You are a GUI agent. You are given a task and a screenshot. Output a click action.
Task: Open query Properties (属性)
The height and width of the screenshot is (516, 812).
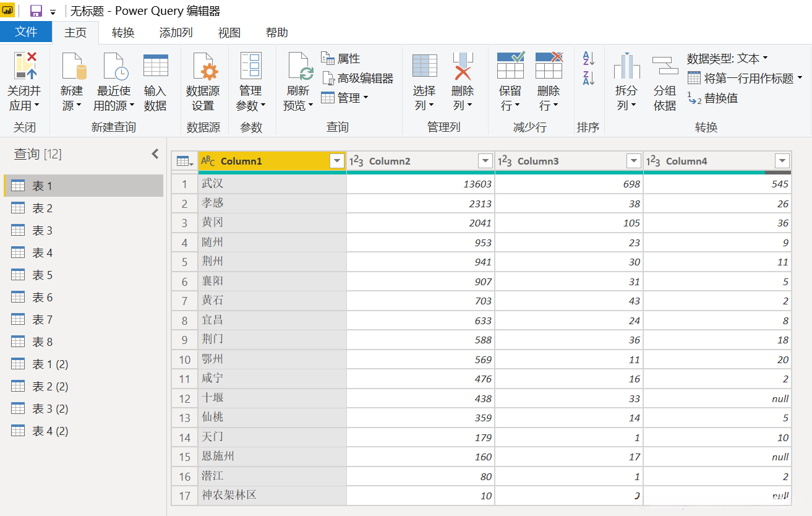coord(341,59)
